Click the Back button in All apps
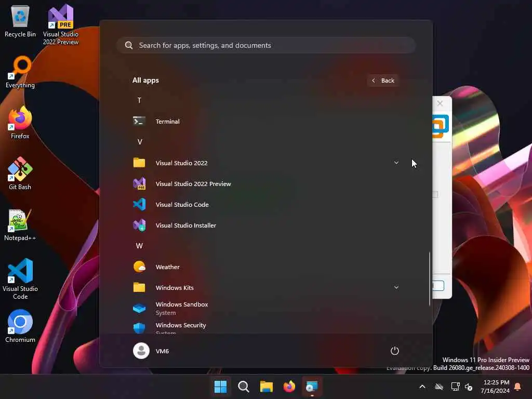The width and height of the screenshot is (532, 399). (x=383, y=81)
